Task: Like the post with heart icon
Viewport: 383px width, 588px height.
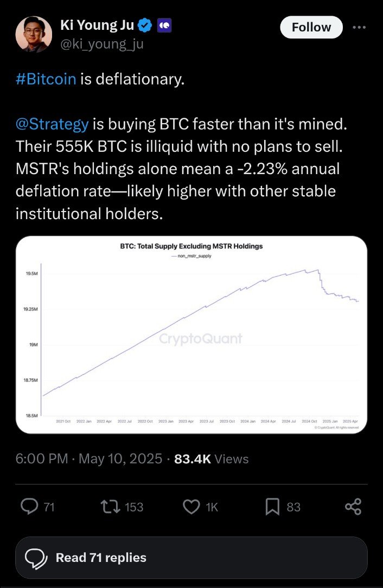Action: tap(191, 507)
